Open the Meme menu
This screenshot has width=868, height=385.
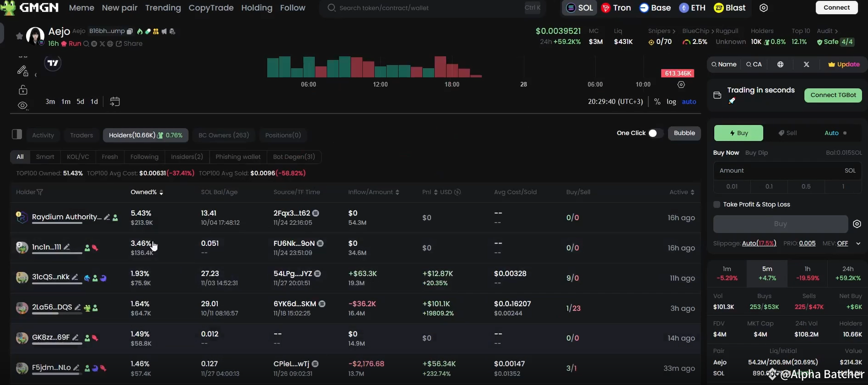[x=81, y=8]
